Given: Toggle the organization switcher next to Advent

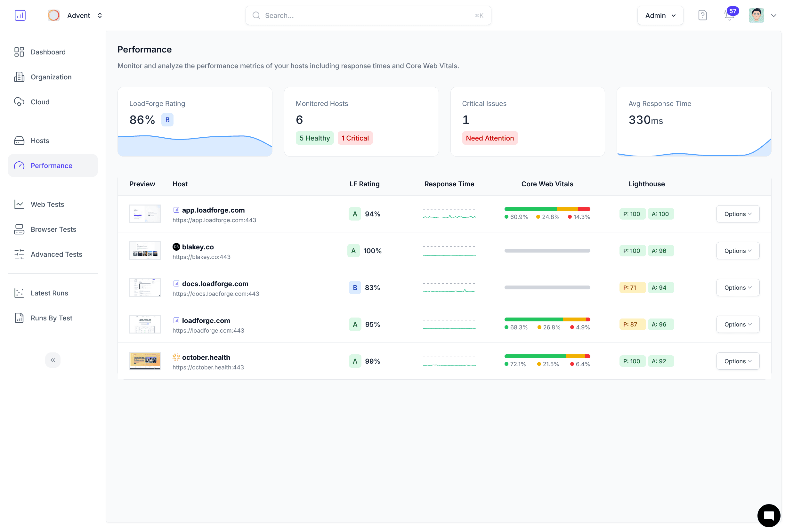Looking at the screenshot, I should click(x=100, y=15).
